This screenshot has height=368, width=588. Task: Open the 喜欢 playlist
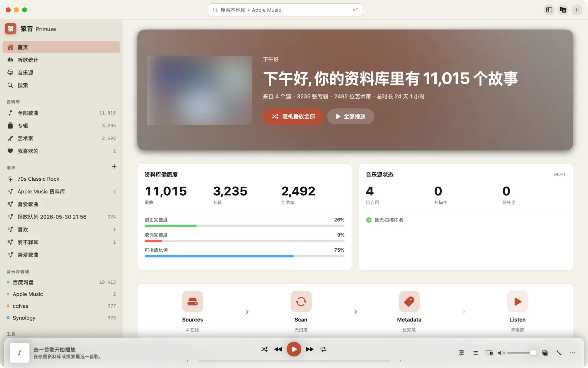61,230
